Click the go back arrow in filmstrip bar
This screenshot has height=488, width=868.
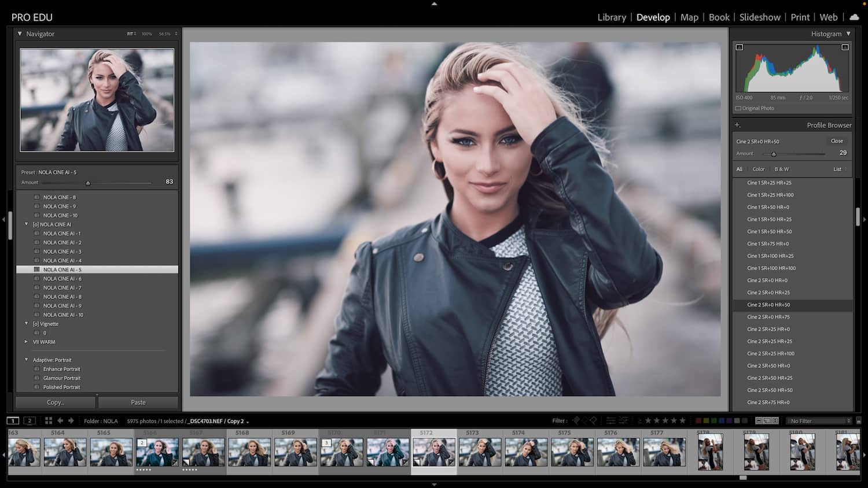60,421
